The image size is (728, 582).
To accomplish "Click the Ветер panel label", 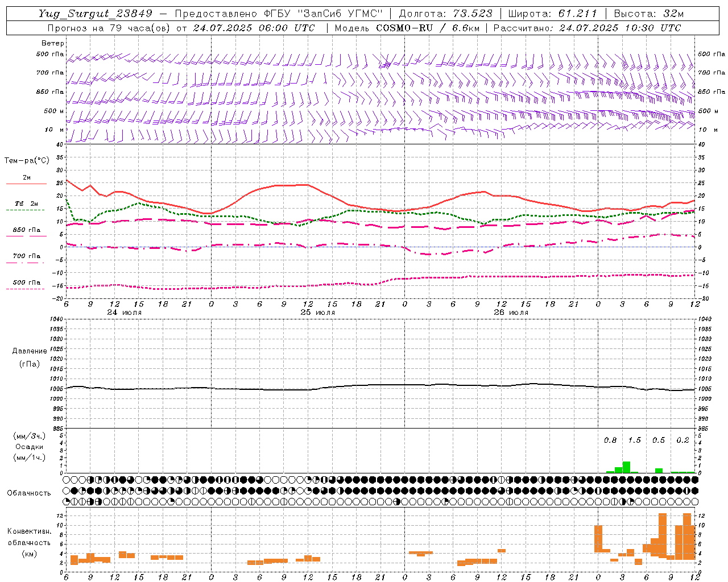I will pos(53,43).
